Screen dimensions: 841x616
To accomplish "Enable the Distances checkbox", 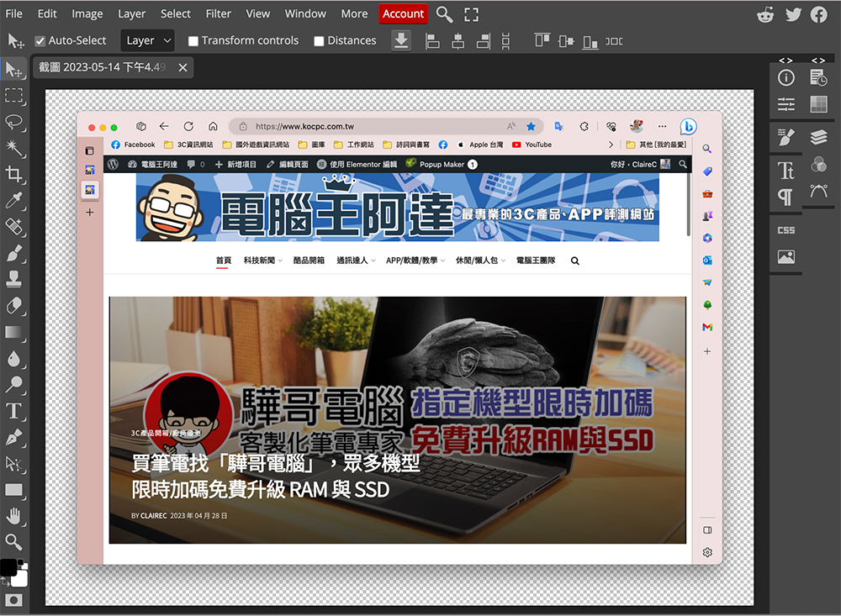I will click(319, 40).
